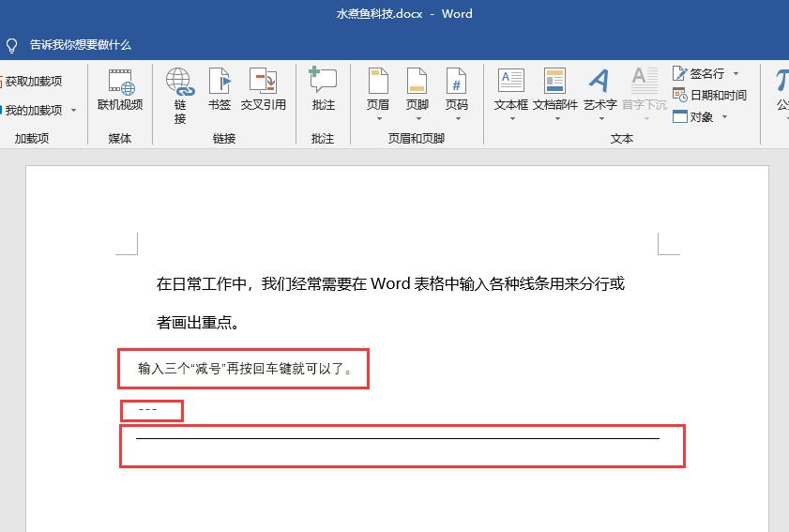Add a new 批注 comment
Image resolution: width=789 pixels, height=532 pixels.
pos(323,89)
